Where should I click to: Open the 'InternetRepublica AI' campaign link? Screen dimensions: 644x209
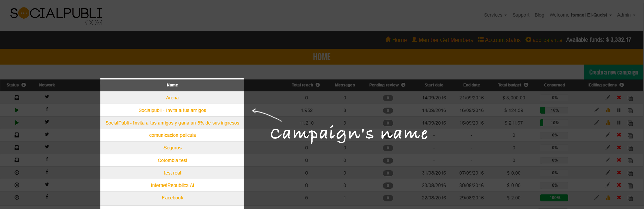172,185
